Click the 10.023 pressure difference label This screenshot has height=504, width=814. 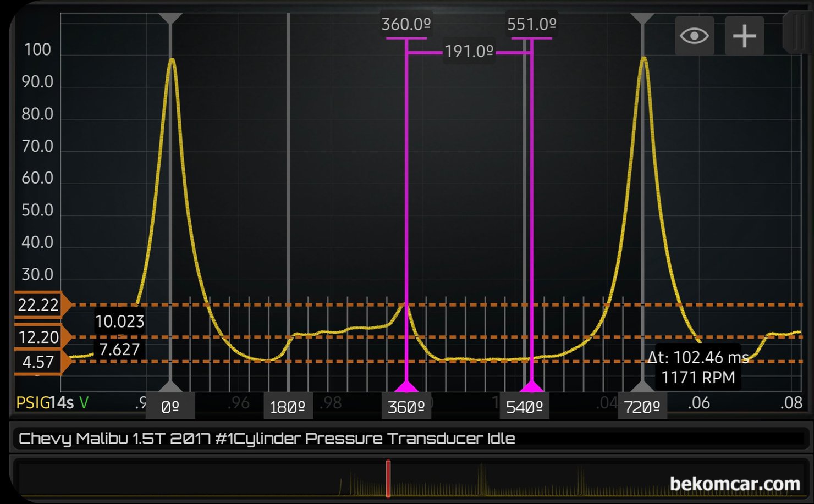119,322
